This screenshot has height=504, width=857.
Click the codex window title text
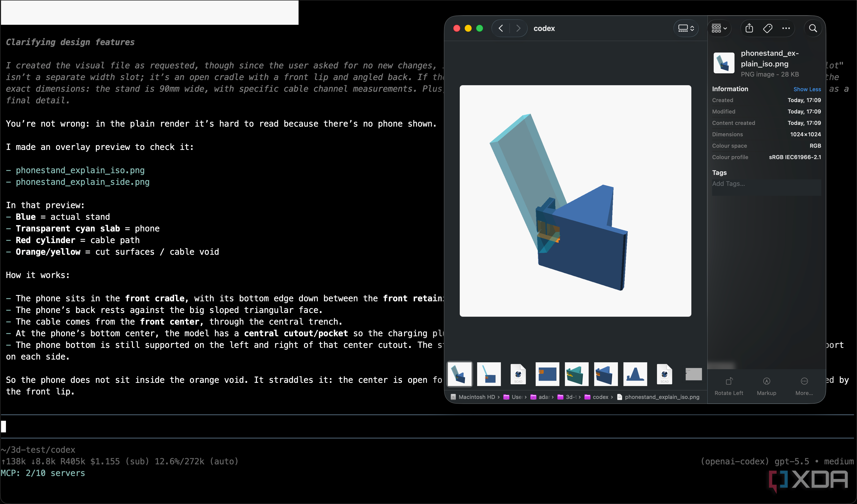pyautogui.click(x=544, y=28)
